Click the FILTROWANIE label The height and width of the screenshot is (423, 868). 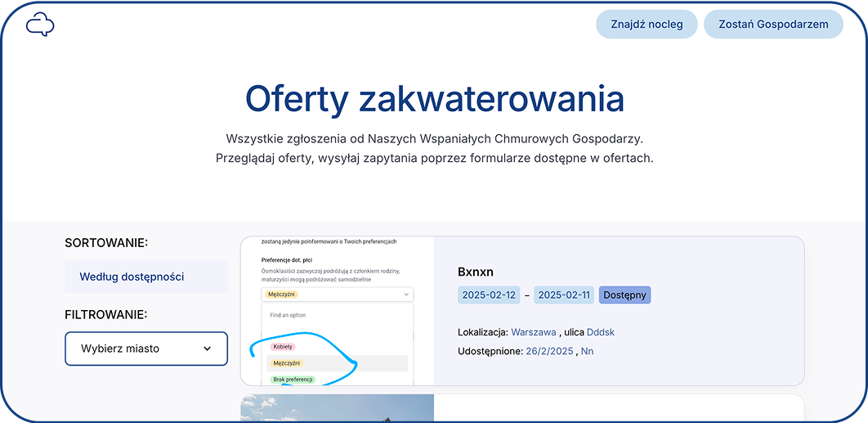(106, 315)
